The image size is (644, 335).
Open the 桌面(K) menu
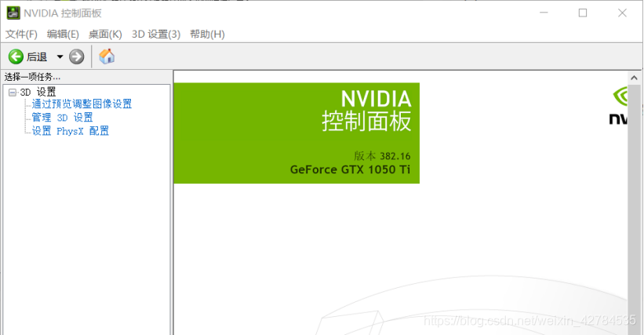pyautogui.click(x=105, y=34)
